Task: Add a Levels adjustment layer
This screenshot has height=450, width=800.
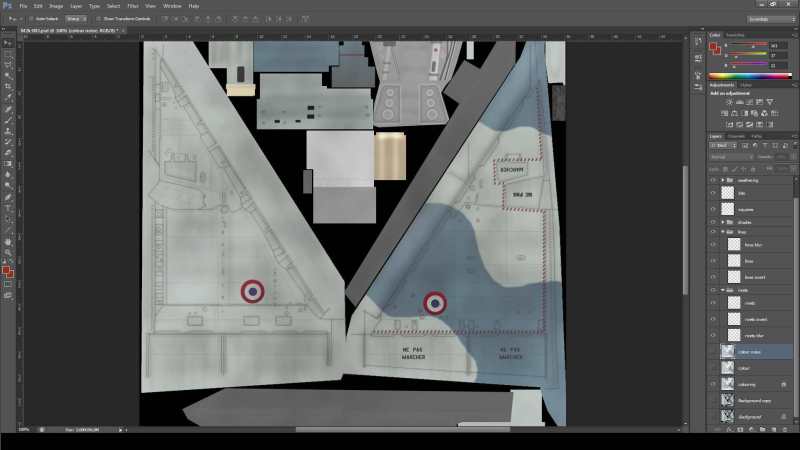Action: click(x=739, y=102)
